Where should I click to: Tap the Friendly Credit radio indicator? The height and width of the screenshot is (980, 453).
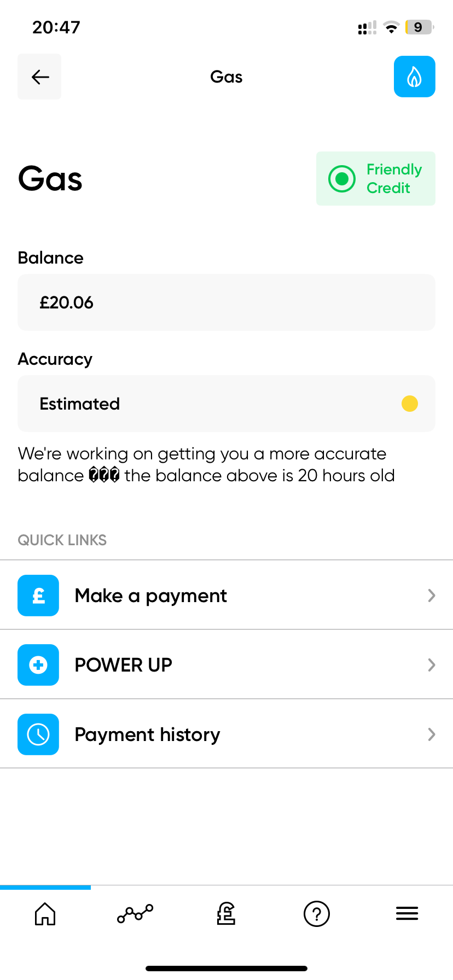pos(342,179)
